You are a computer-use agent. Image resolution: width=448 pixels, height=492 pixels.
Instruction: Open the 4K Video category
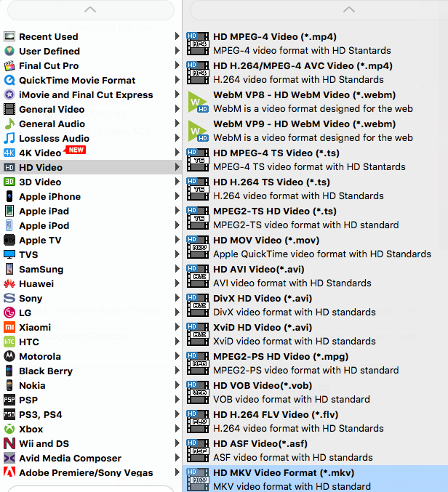40,153
